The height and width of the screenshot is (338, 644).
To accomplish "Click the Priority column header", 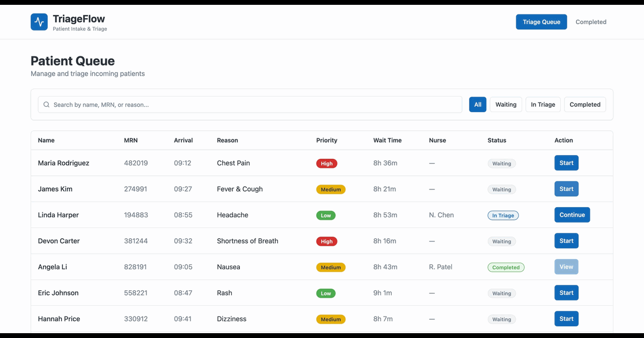I will 327,141.
